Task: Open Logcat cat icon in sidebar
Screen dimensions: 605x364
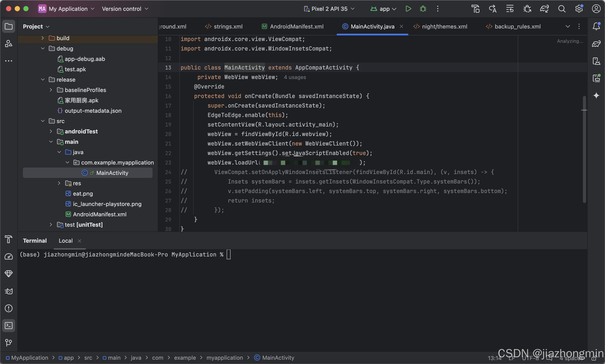Action: click(9, 291)
